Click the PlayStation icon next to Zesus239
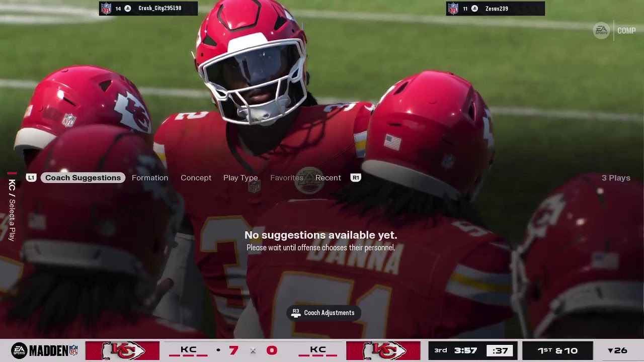The width and height of the screenshot is (644, 362). 474,9
